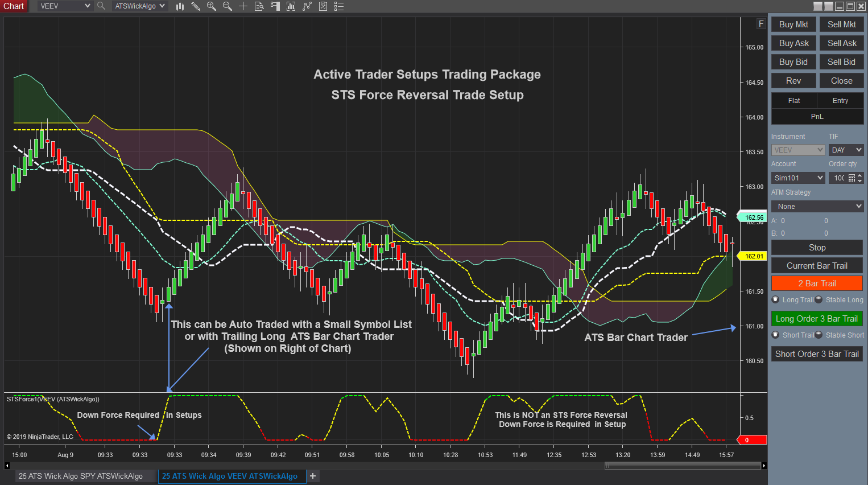Click the order quantity spinner arrows
Screen dimensions: 868x485
pyautogui.click(x=860, y=178)
